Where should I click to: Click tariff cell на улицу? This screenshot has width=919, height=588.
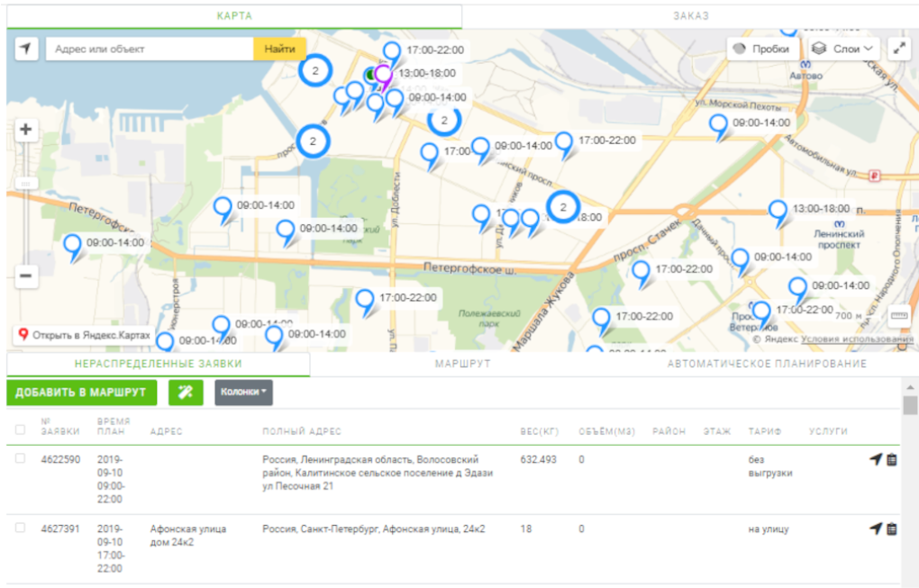(x=768, y=529)
